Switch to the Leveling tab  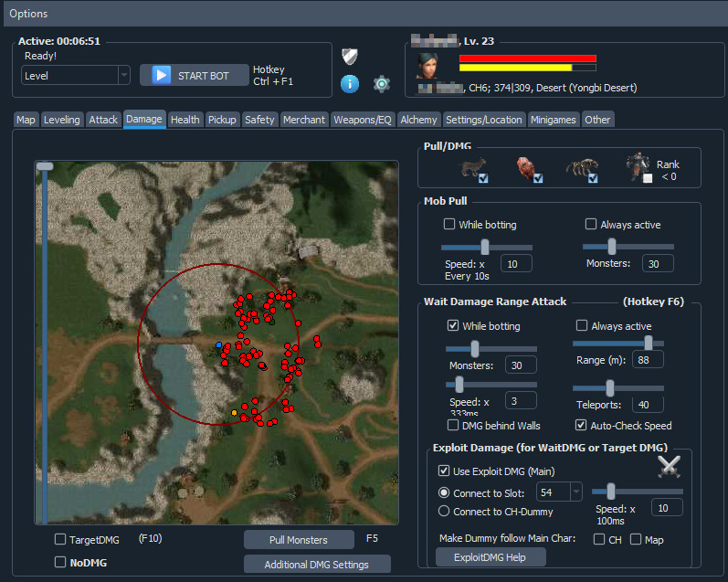click(62, 120)
